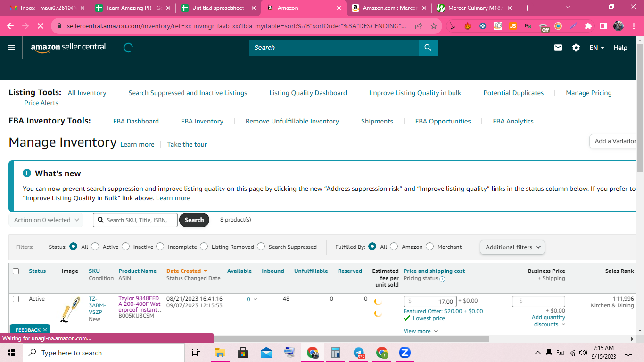Viewport: 644px width, 362px height.
Task: Open the FBA Inventory tool link
Action: [202, 121]
